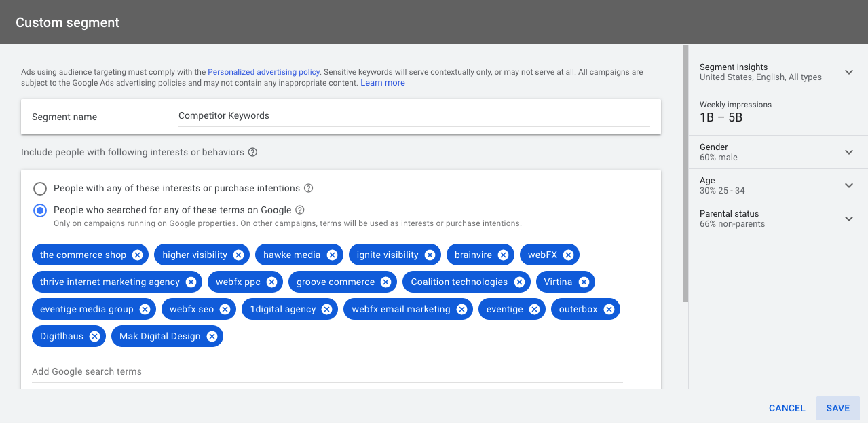Click the 'outerbox' chip label
This screenshot has width=868, height=423.
pyautogui.click(x=578, y=309)
